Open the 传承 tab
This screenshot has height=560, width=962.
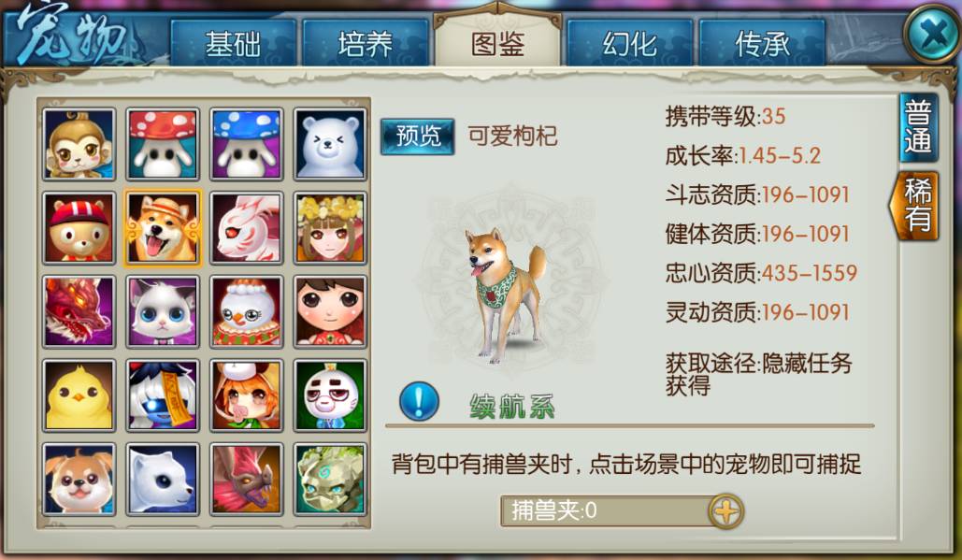(762, 43)
